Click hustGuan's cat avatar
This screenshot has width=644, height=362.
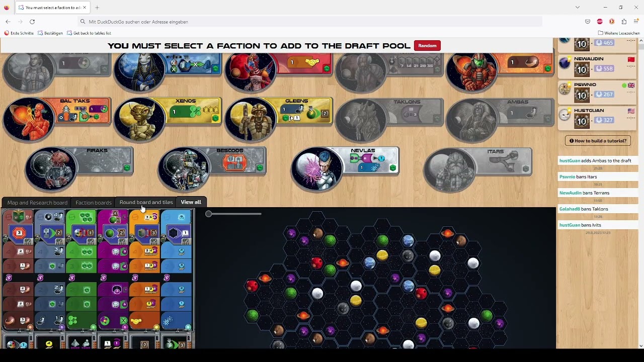565,114
